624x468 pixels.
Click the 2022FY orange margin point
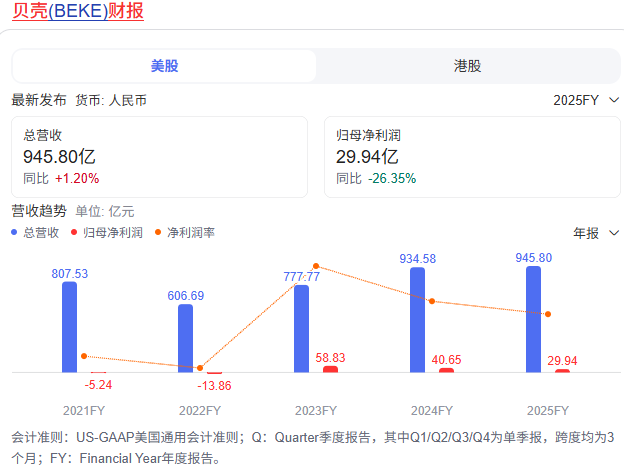[x=200, y=368]
